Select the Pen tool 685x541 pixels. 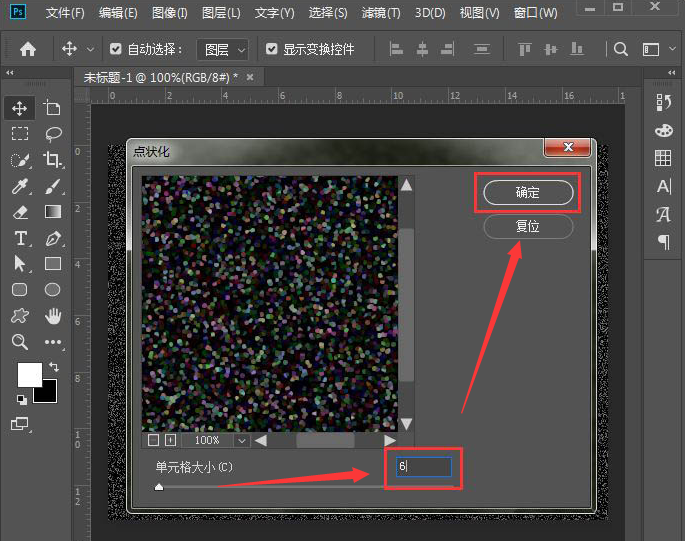53,238
